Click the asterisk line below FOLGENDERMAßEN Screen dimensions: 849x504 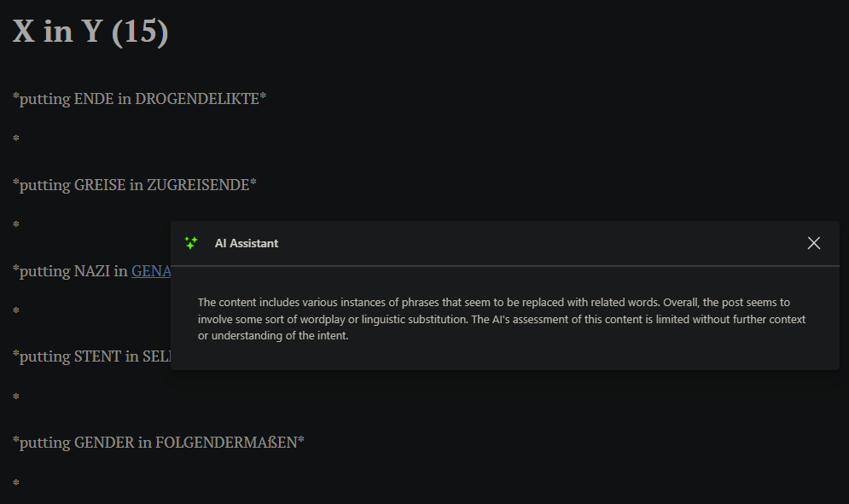tap(16, 484)
